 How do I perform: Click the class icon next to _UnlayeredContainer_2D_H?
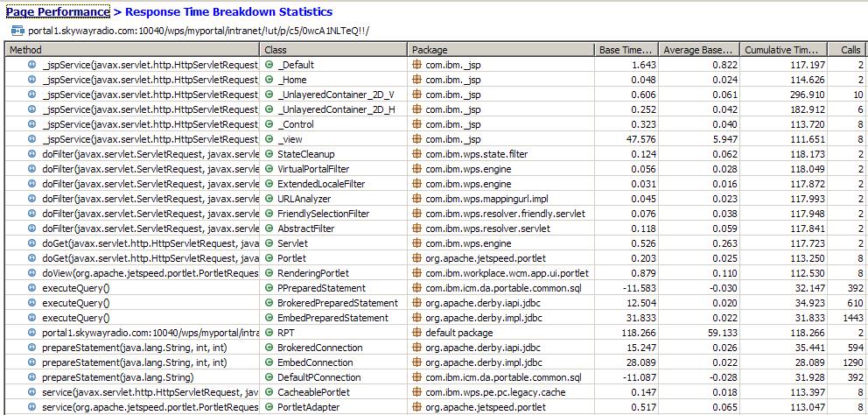pos(269,109)
